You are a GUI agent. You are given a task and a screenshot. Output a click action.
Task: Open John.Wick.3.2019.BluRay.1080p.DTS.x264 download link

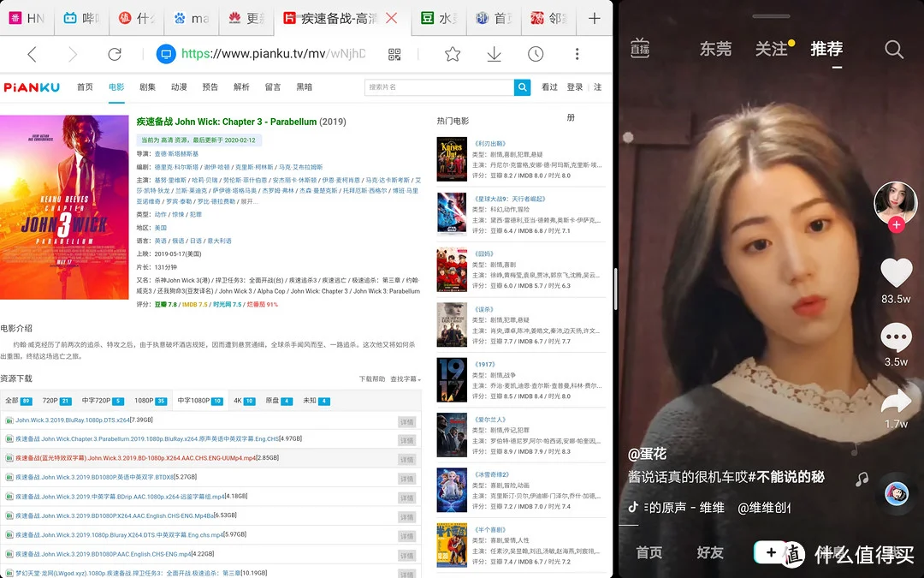tap(73, 420)
